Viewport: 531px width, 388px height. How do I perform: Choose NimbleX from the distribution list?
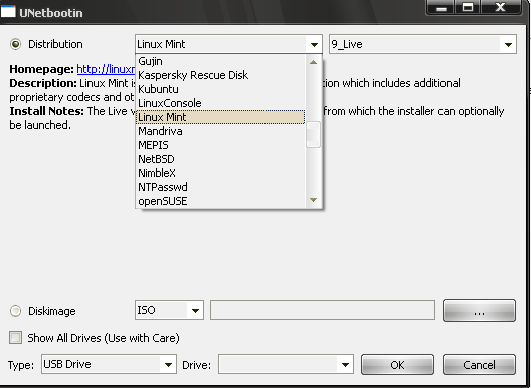[221, 173]
